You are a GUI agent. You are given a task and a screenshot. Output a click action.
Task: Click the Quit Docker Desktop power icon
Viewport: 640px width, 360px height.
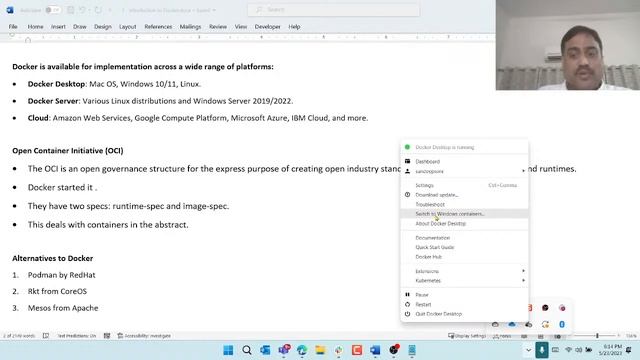(x=407, y=314)
